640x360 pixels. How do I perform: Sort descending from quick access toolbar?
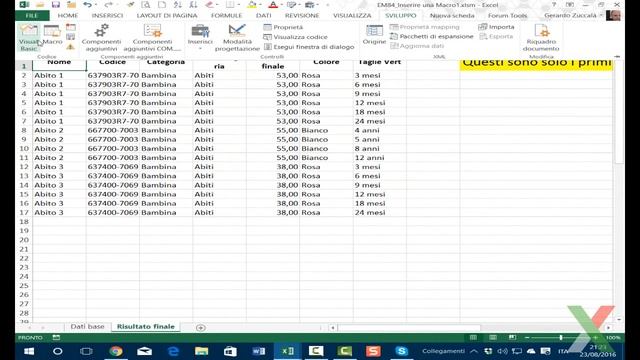(193, 5)
